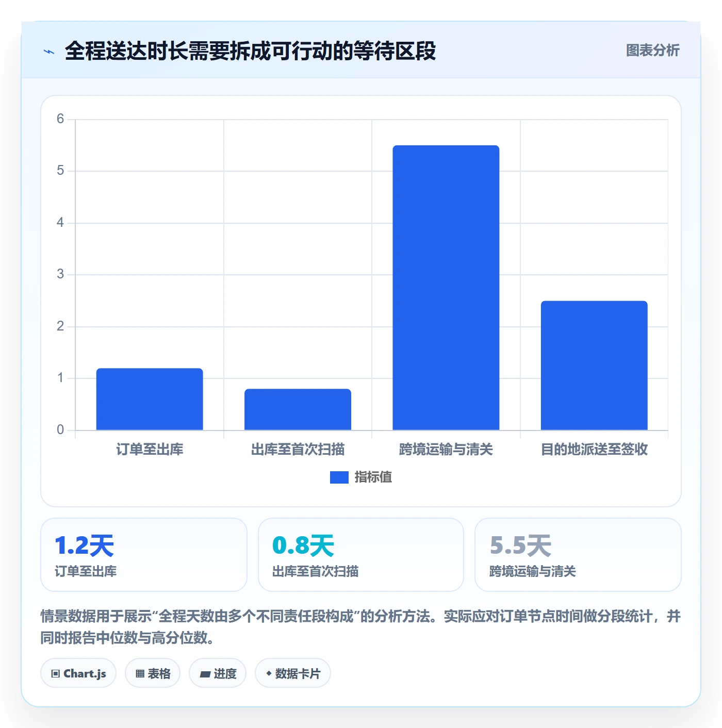Click the y-axis value 6
Viewport: 722px width, 728px height.
60,119
